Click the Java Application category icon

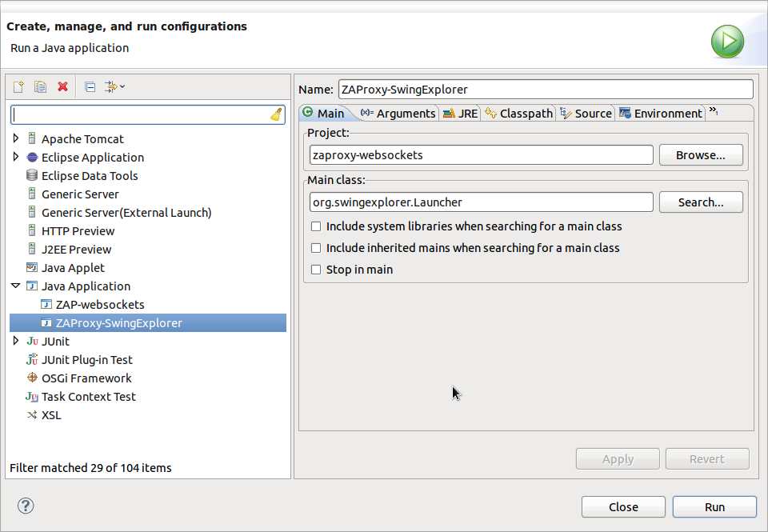(x=32, y=286)
